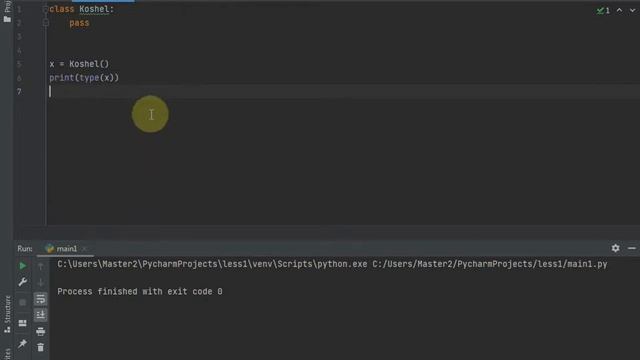Click line number 5 in gutter
Image resolution: width=640 pixels, height=360 pixels.
pyautogui.click(x=19, y=64)
